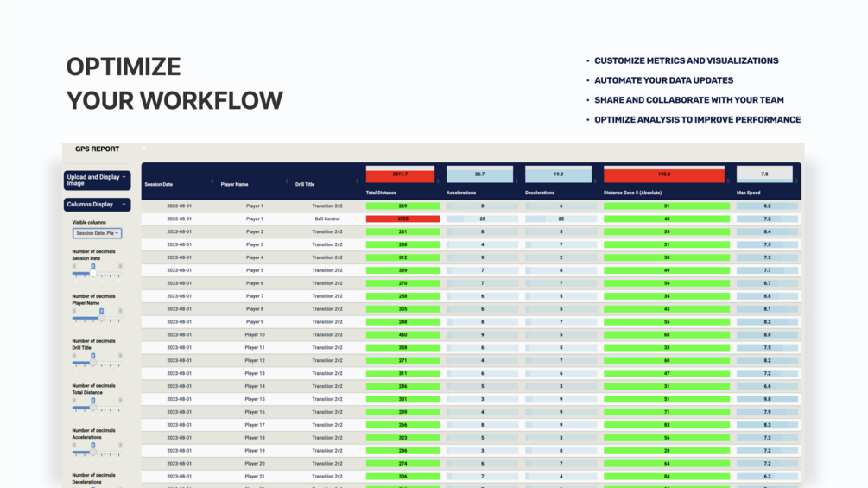This screenshot has width=868, height=488.
Task: Select the 'Player 14' name cell
Action: click(x=255, y=386)
